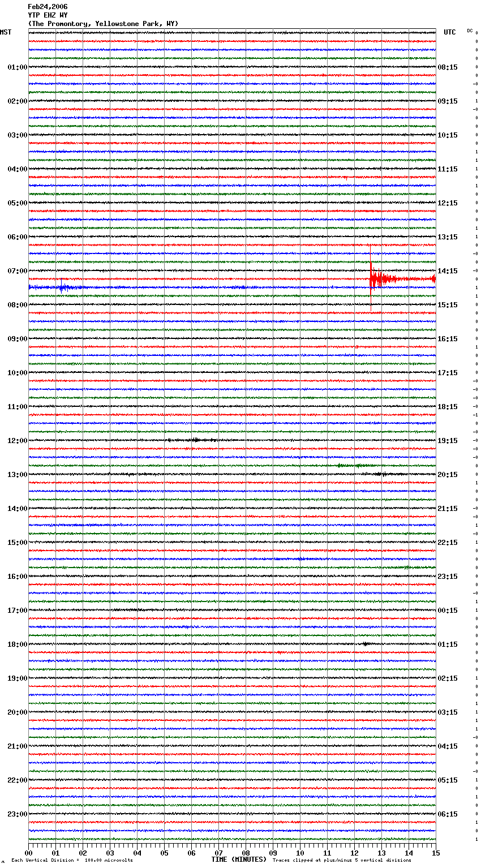The width and height of the screenshot is (481, 868).
Task: Select the 11:00 MST row label
Action: [x=17, y=407]
